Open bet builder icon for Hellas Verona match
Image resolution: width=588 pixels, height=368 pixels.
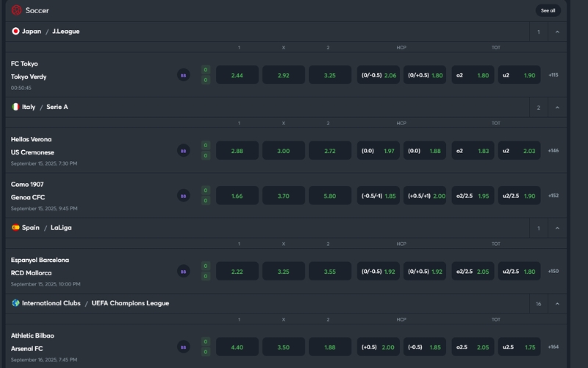point(183,151)
